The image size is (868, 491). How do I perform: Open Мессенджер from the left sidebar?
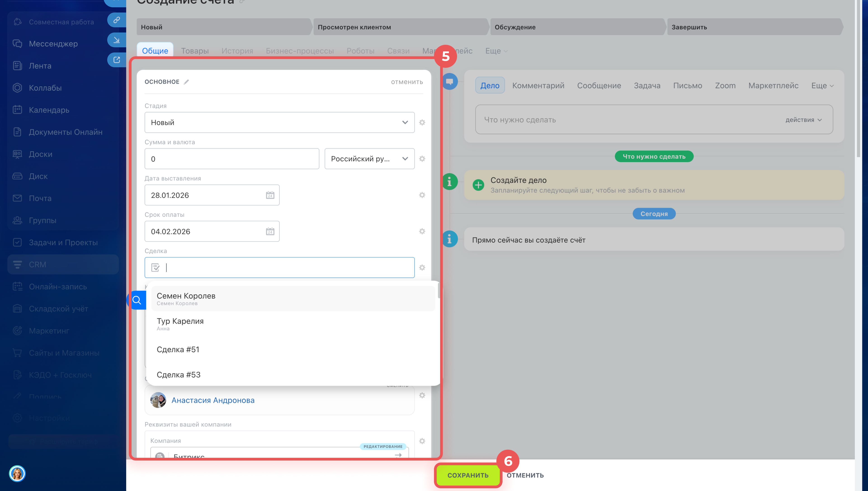tap(53, 44)
